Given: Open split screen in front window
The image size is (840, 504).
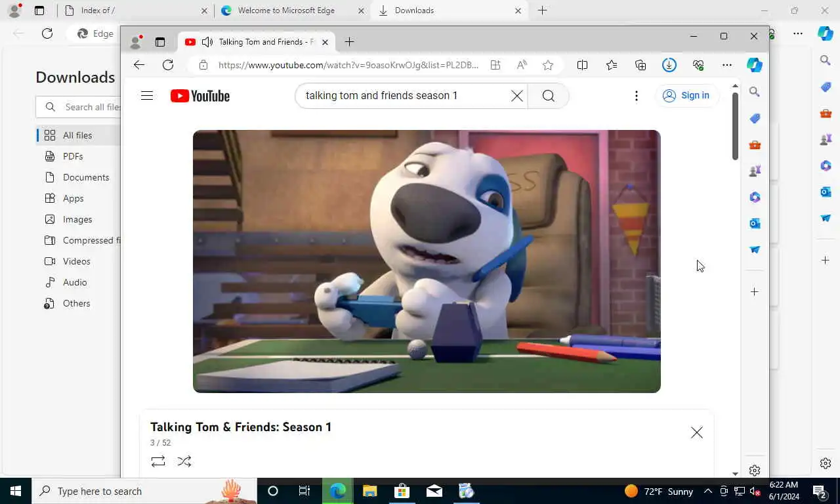Looking at the screenshot, I should pyautogui.click(x=582, y=65).
